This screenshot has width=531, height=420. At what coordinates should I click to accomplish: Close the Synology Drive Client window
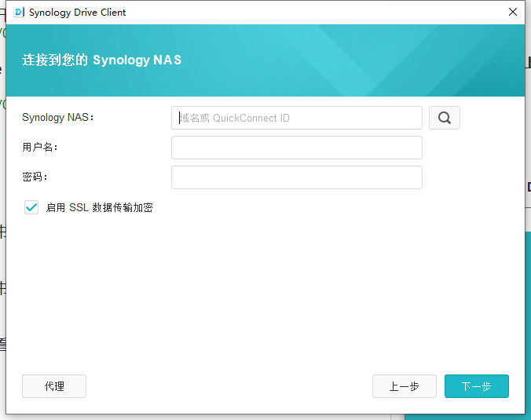(x=512, y=13)
